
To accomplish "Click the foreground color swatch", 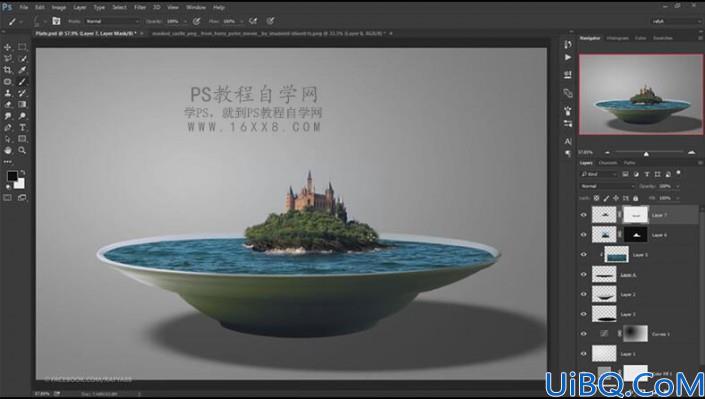I will pyautogui.click(x=12, y=176).
